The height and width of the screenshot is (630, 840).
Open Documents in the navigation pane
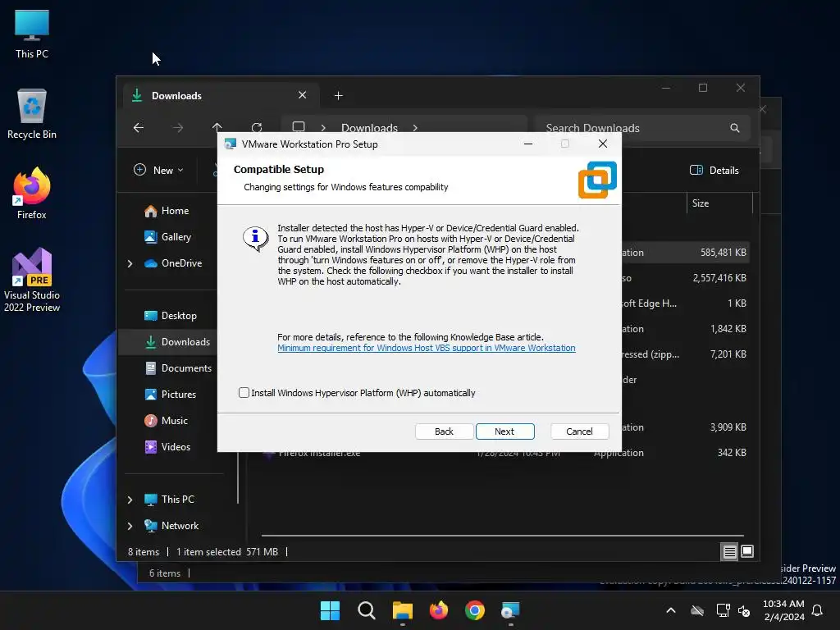[178, 368]
